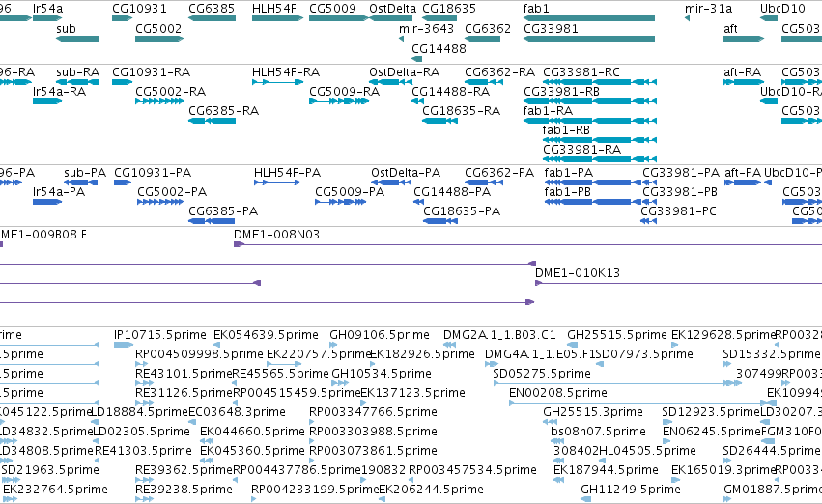Click the CG18635 gene label
The width and height of the screenshot is (822, 504).
pyautogui.click(x=449, y=9)
